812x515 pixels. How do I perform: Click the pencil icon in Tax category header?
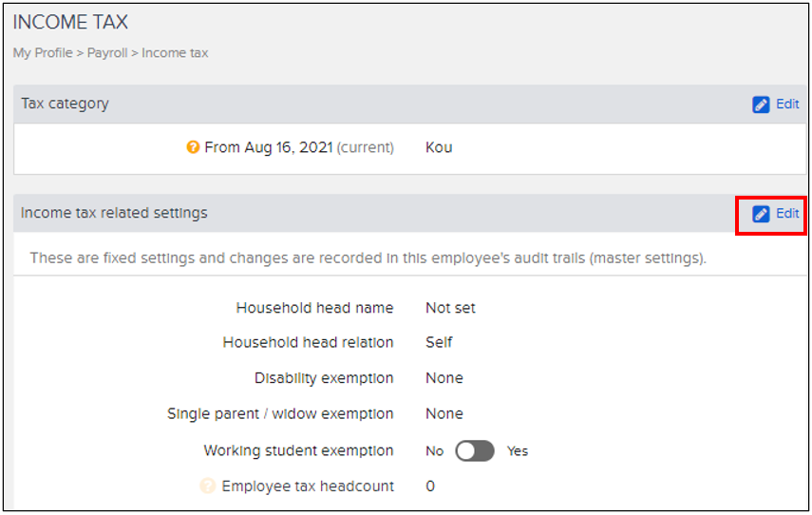point(761,105)
